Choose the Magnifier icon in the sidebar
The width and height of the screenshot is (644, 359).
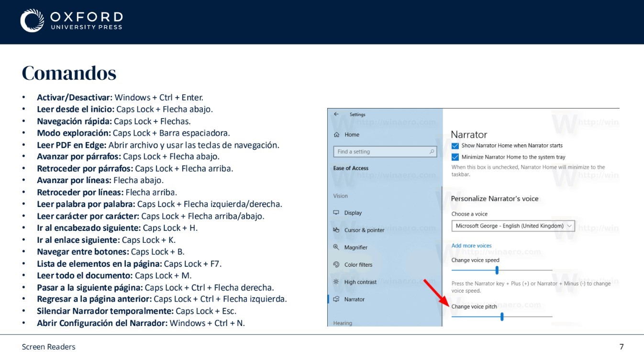[336, 247]
